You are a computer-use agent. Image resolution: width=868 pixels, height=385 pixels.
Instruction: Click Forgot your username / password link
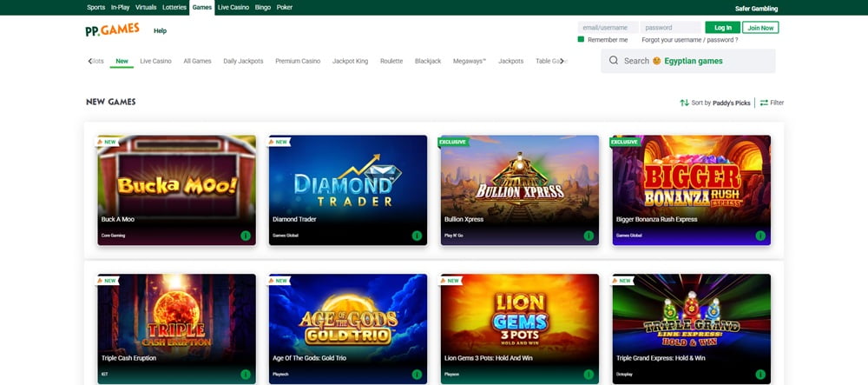690,40
